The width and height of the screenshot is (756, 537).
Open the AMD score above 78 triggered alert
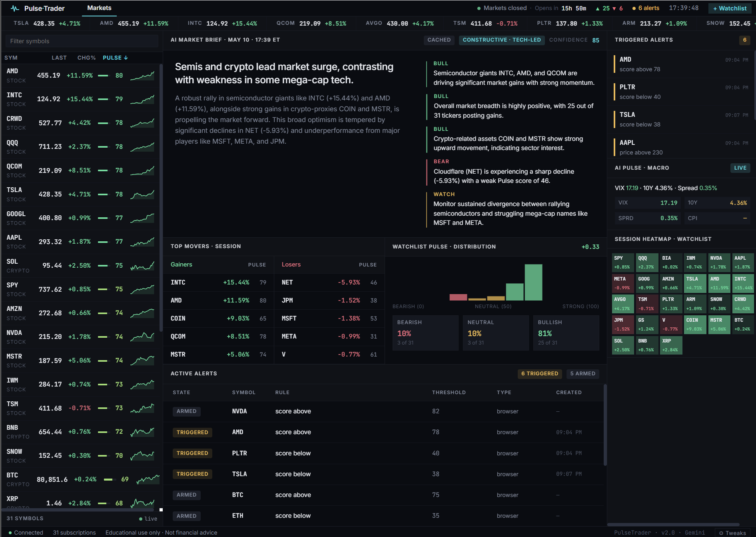click(681, 64)
